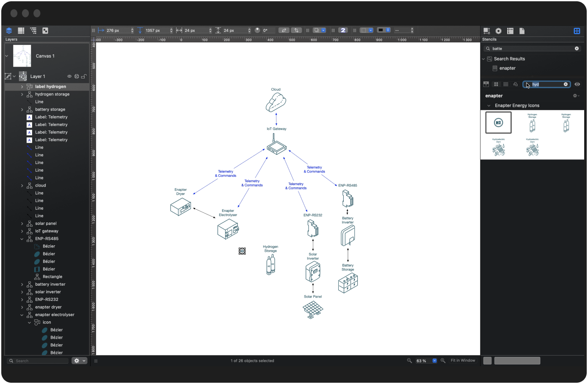Open the stroke color popup

pos(384,30)
